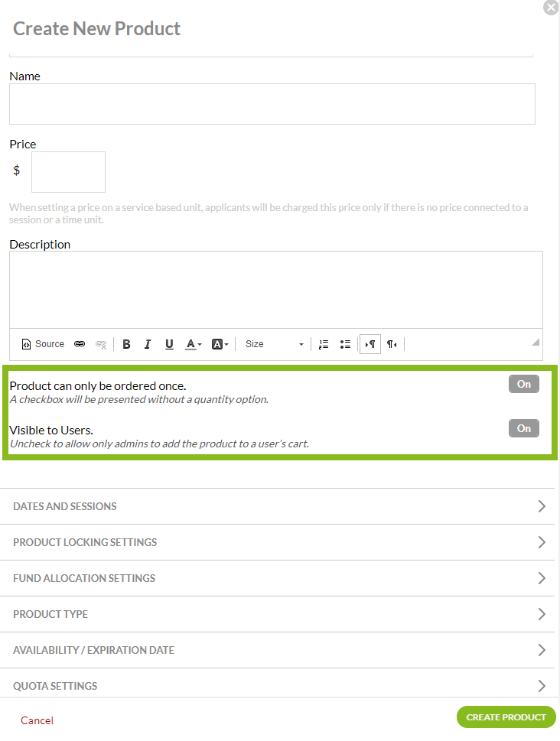Click the insert Link icon
The height and width of the screenshot is (741, 560).
pos(80,344)
